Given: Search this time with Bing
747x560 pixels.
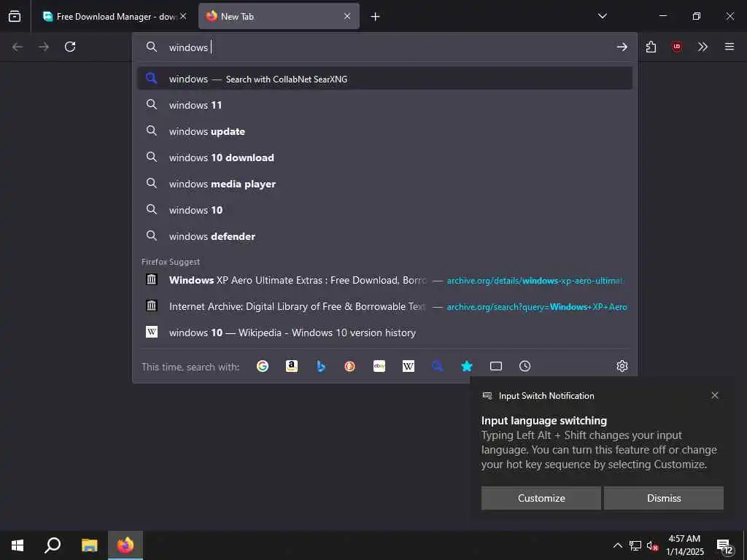Looking at the screenshot, I should (x=321, y=366).
